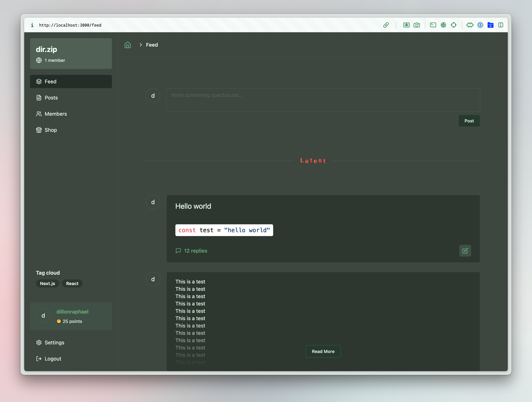The width and height of the screenshot is (532, 402).
Task: Click the Write something spectacular input field
Action: 323,100
